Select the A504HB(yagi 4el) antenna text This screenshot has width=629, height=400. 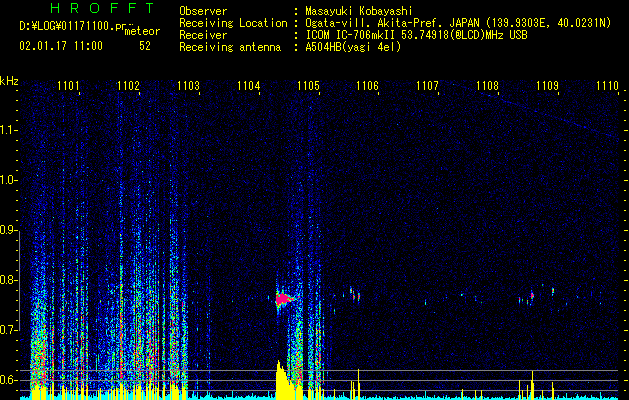click(353, 47)
